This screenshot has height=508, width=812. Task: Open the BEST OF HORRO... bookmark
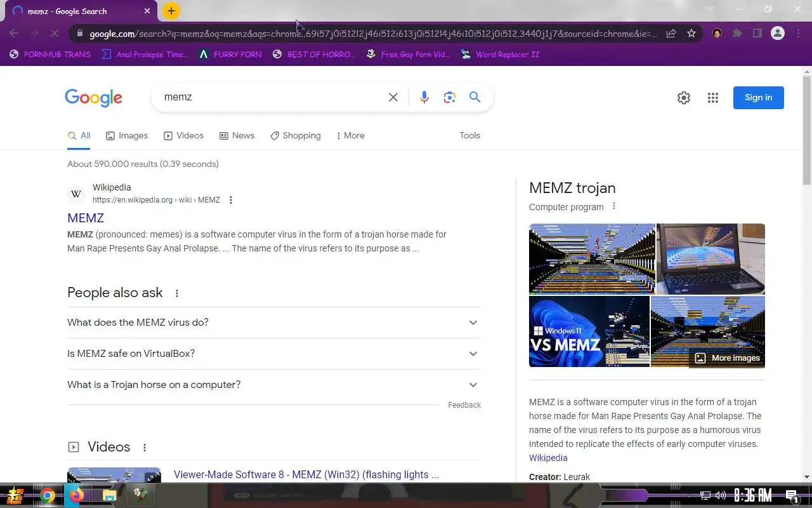tap(314, 55)
